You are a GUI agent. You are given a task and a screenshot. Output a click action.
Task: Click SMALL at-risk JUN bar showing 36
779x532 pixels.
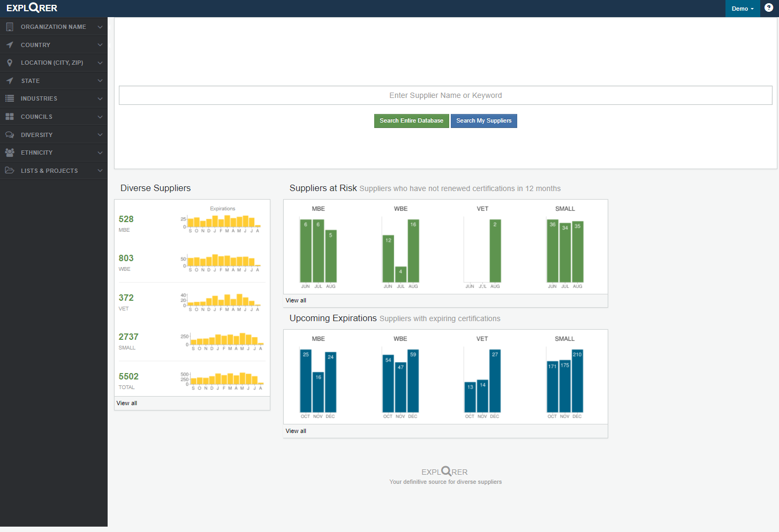[553, 251]
